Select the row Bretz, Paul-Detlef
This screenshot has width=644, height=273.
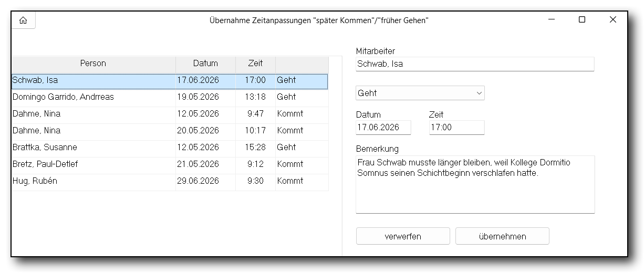[x=170, y=164]
